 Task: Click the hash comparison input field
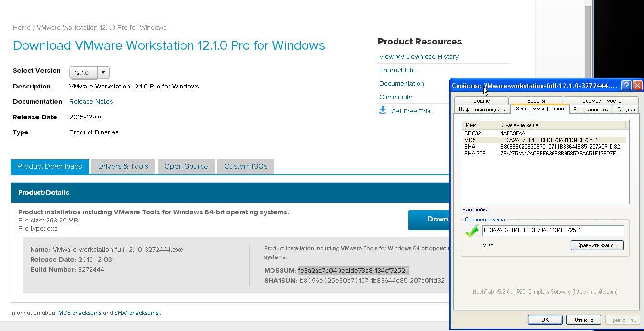553,231
